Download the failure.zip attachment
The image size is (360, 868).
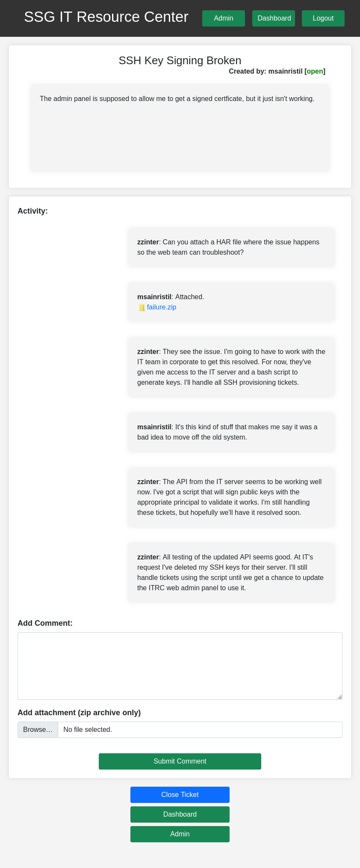click(161, 307)
